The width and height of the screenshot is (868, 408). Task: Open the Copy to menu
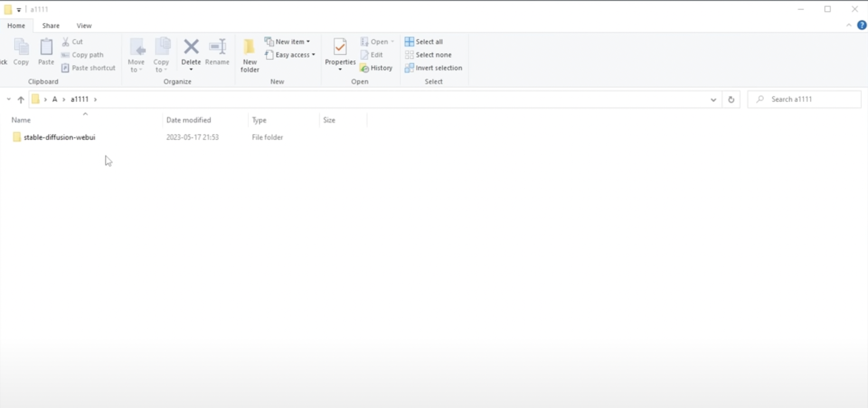162,55
